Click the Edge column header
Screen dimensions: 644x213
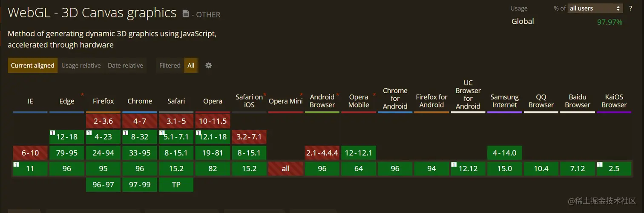[x=67, y=101]
